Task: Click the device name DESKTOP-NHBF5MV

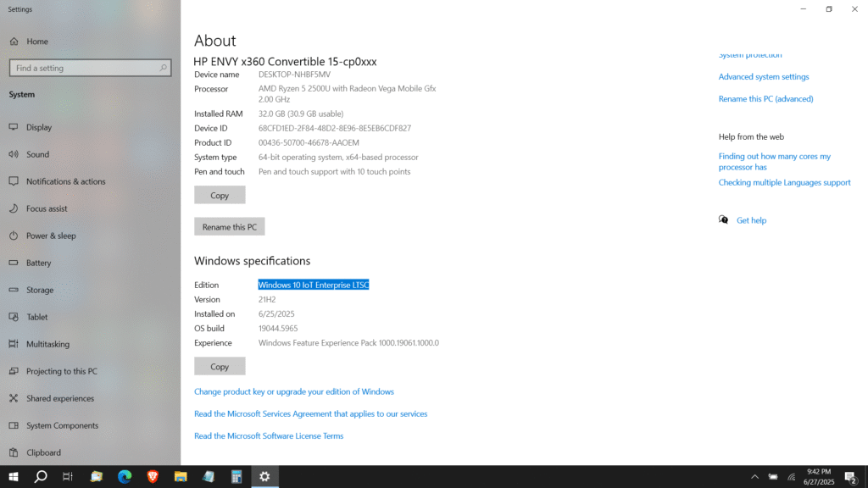Action: coord(294,75)
